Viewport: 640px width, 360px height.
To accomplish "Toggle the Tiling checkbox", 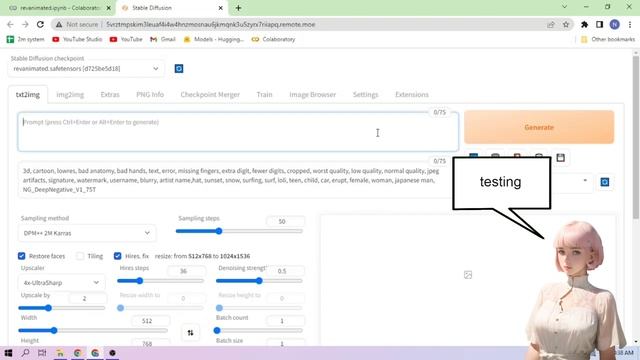I will 80,256.
